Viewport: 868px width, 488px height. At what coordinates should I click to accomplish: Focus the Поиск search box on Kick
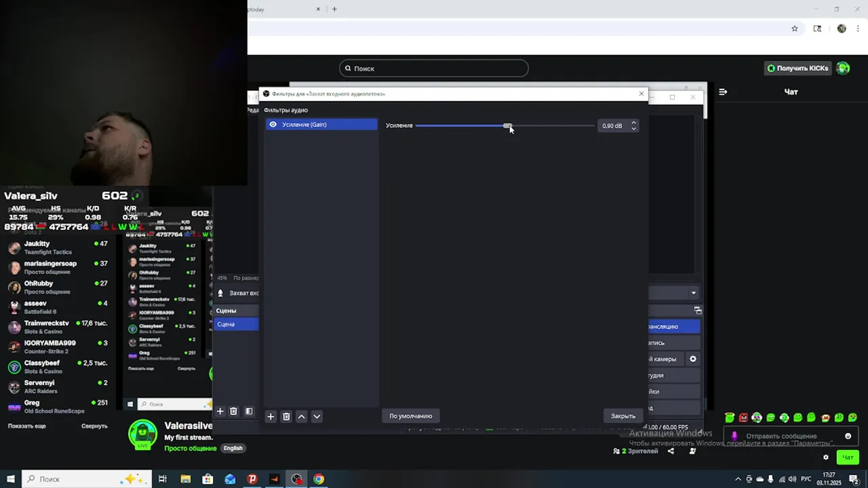pos(434,68)
